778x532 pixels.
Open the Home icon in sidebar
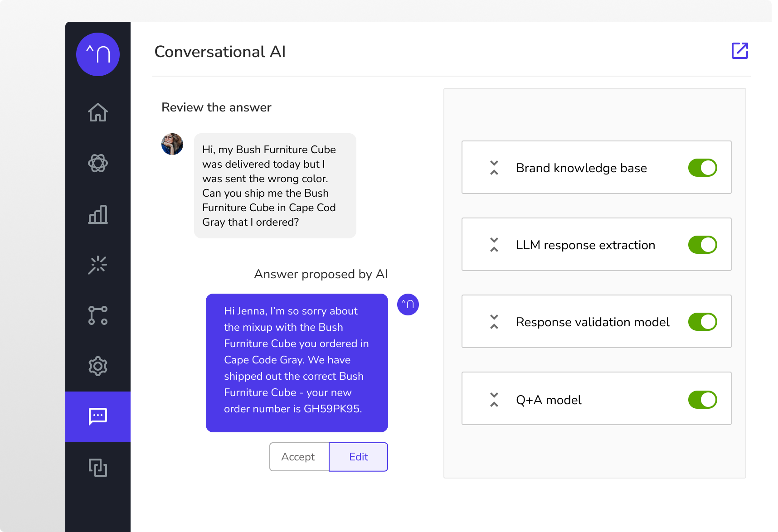(x=98, y=112)
